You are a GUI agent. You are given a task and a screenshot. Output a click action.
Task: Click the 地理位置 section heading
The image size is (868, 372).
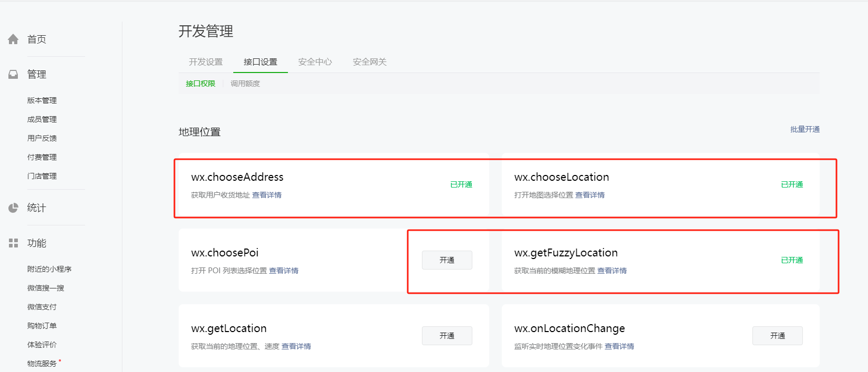tap(200, 132)
